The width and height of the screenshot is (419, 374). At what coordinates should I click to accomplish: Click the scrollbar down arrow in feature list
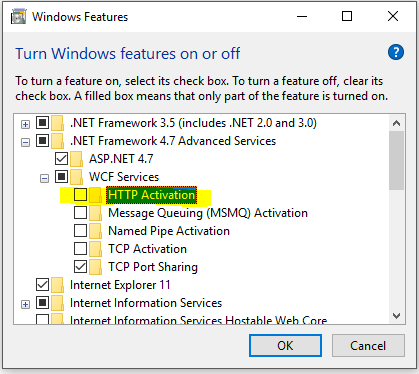[396, 316]
